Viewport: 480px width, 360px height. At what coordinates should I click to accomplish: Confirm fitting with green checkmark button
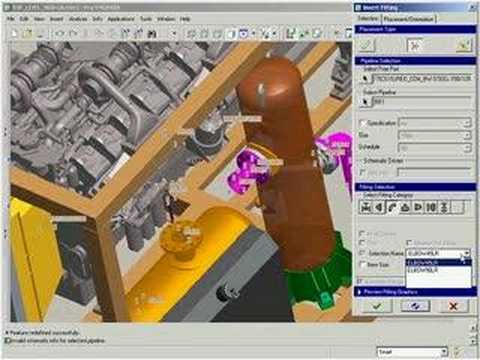377,306
